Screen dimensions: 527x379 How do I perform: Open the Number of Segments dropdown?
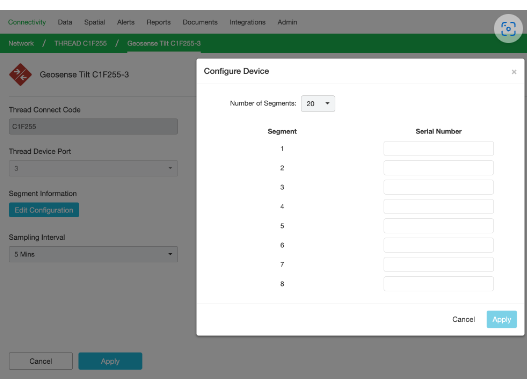[x=318, y=103]
